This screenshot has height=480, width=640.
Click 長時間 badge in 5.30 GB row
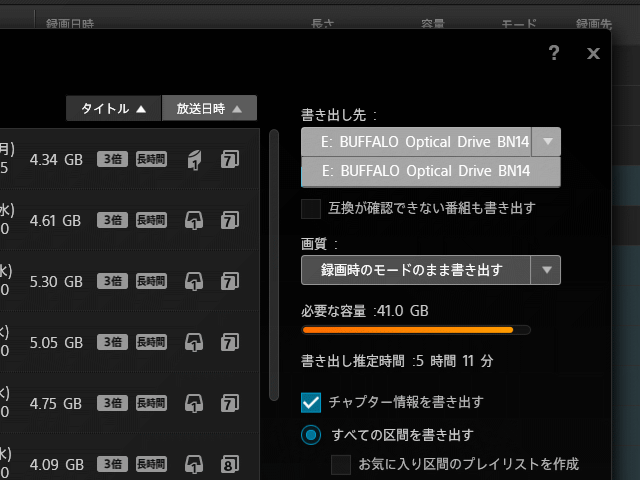(151, 281)
